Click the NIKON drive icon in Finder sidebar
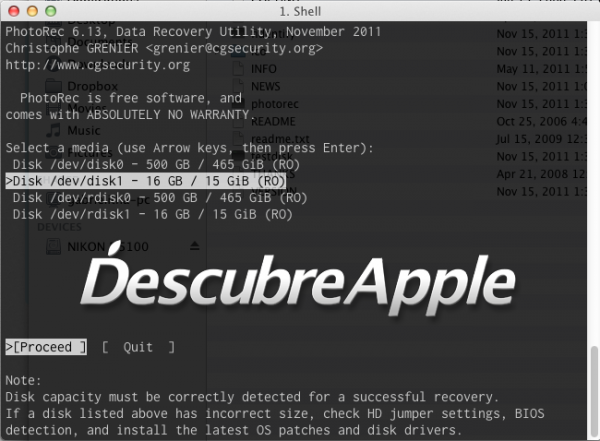This screenshot has height=441, width=600. (x=53, y=247)
